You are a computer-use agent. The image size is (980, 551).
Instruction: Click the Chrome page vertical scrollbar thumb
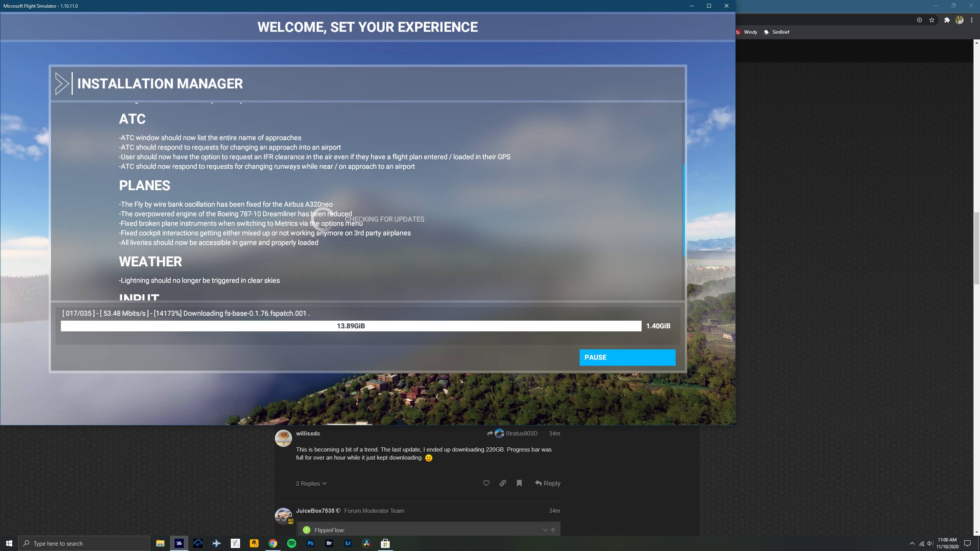pos(977,248)
